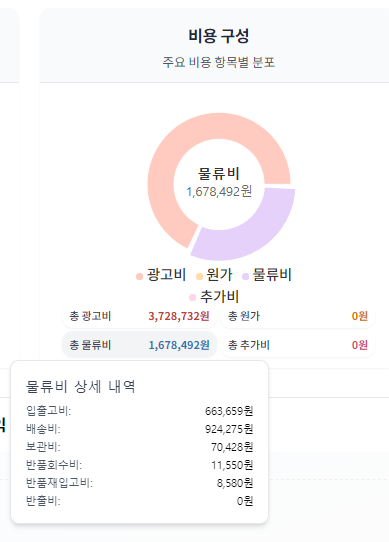Image resolution: width=389 pixels, height=542 pixels.
Task: Toggle the 원가 legend label
Action: (x=220, y=275)
